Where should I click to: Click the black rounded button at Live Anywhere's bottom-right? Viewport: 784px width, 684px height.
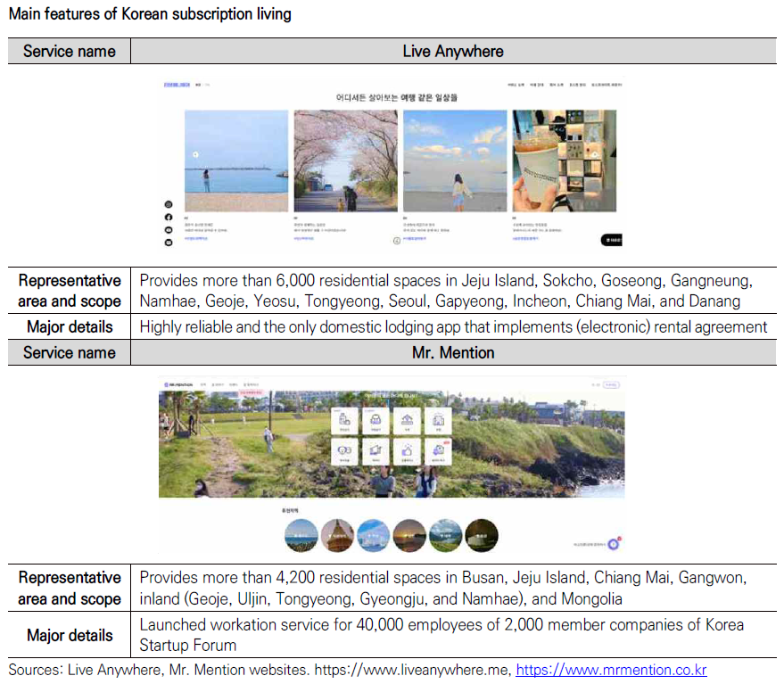tap(611, 240)
